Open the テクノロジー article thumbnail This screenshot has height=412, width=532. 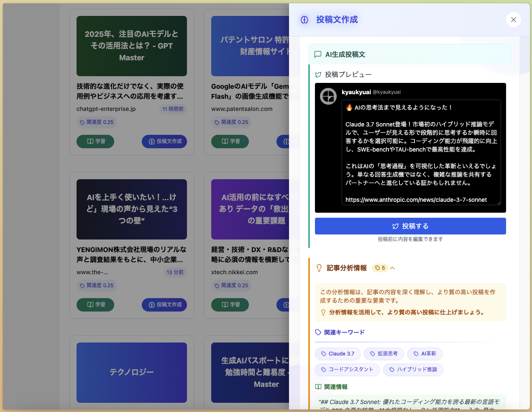click(132, 372)
